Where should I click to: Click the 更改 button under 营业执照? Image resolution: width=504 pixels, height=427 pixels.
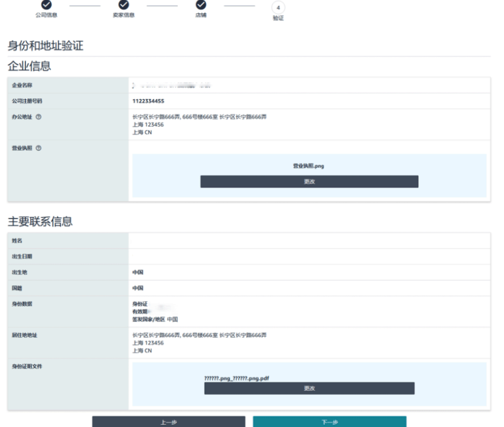click(308, 182)
